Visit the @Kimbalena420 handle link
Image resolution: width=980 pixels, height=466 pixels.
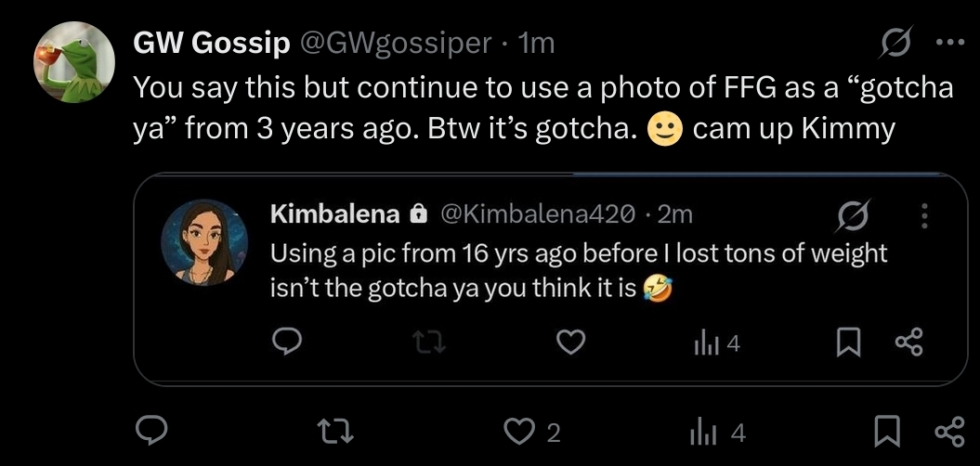[x=534, y=214]
